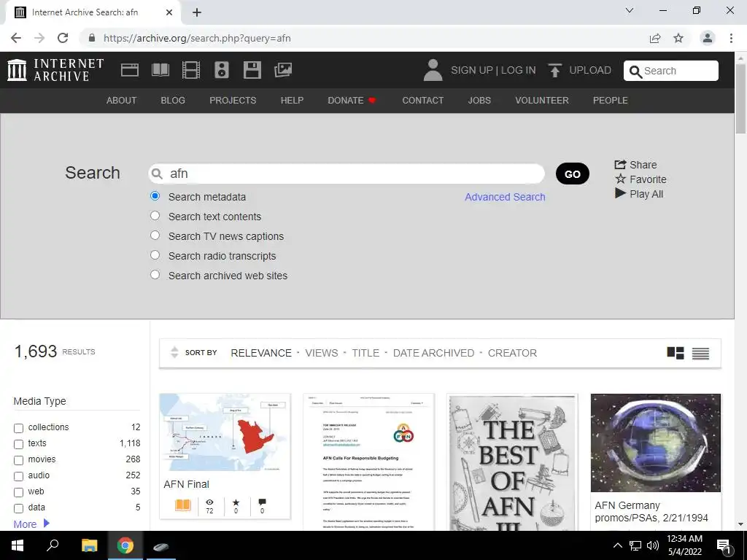Open the Web (Wayback) media icon
Screen dimensions: 747x560
click(x=130, y=70)
